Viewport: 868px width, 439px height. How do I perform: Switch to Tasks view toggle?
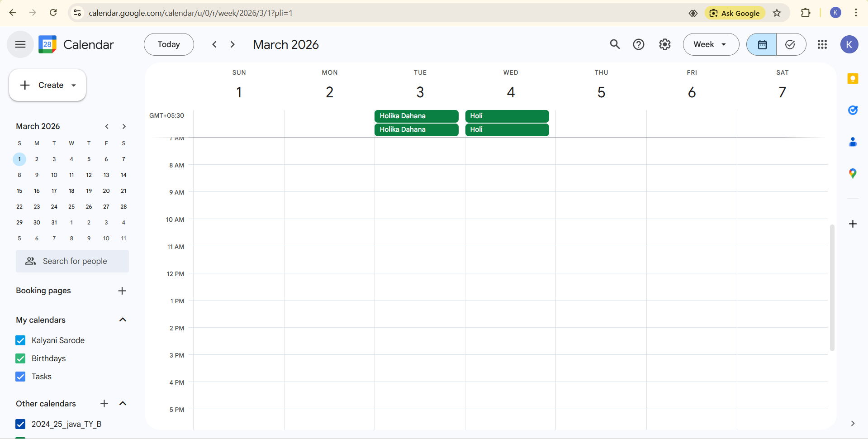click(x=790, y=44)
